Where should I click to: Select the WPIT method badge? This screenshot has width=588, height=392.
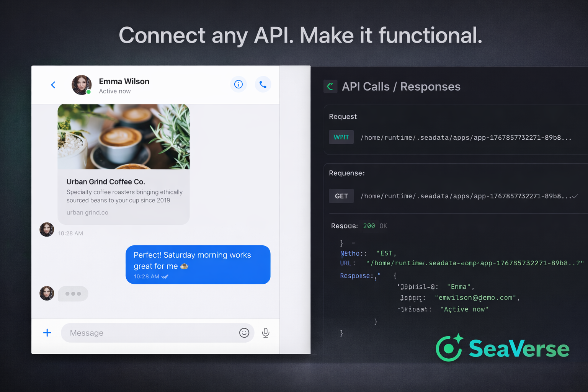(341, 137)
